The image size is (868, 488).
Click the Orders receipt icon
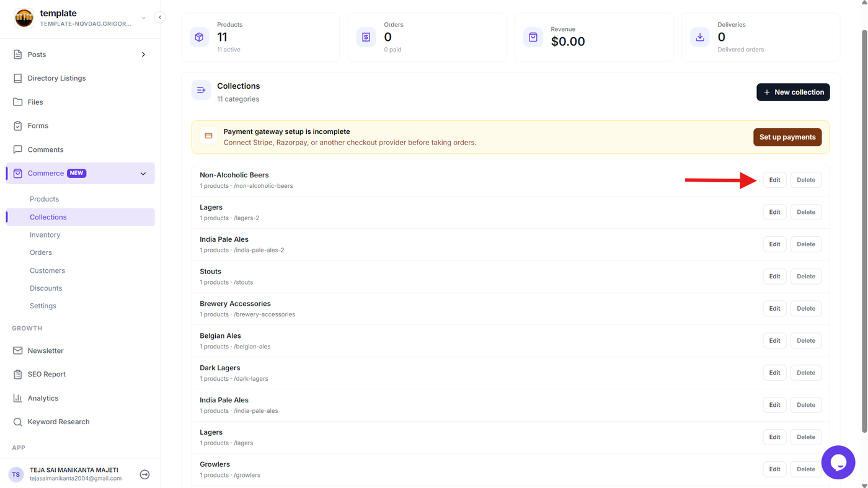click(x=366, y=37)
